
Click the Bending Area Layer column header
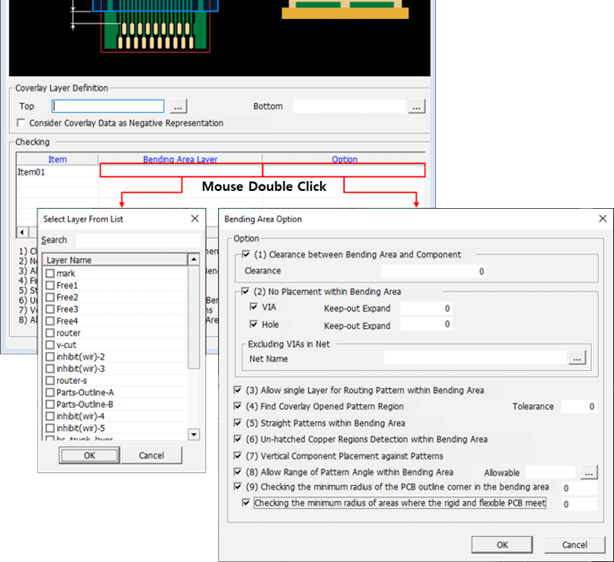[x=180, y=159]
